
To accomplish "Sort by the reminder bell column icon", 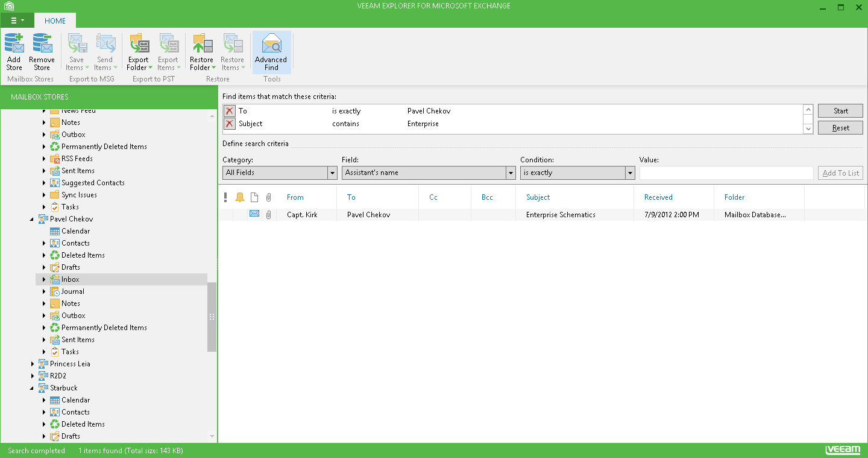I will pyautogui.click(x=240, y=197).
